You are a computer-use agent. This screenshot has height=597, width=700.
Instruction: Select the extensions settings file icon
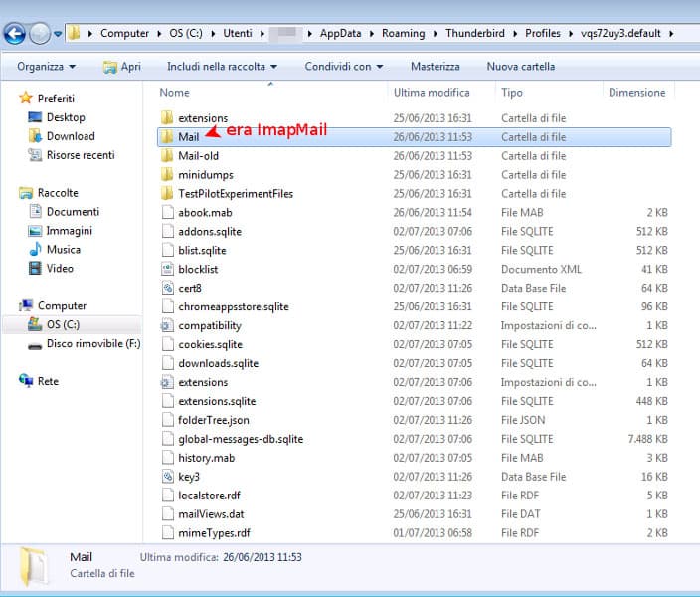click(x=166, y=382)
